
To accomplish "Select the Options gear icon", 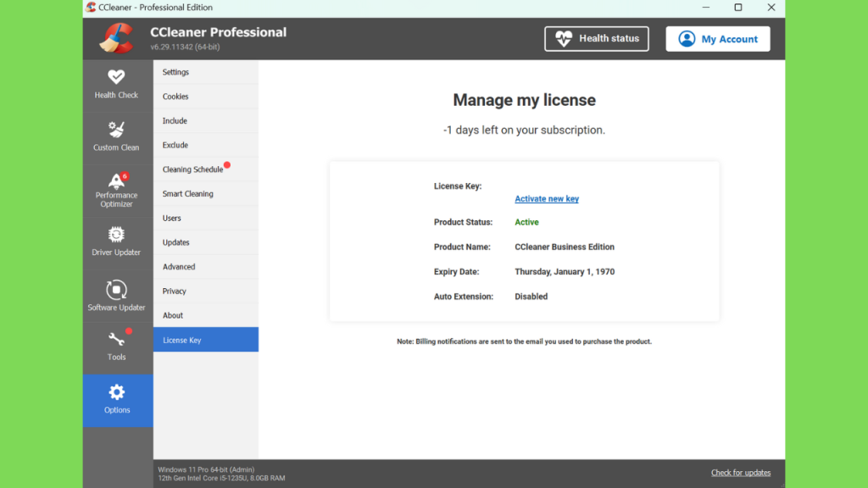I will (x=117, y=392).
